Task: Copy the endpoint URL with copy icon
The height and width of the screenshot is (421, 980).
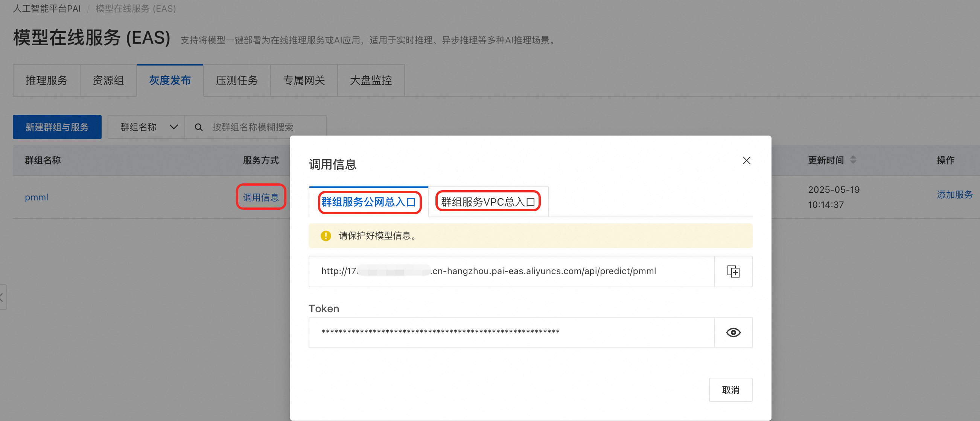Action: (x=733, y=272)
